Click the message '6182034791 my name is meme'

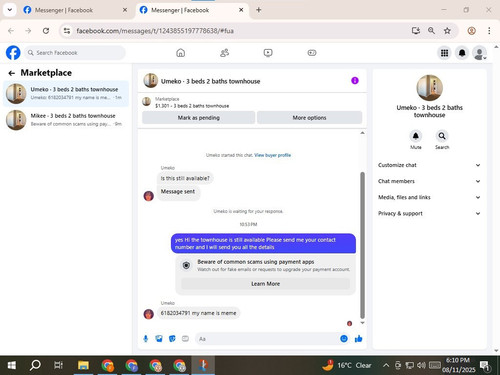pos(198,313)
